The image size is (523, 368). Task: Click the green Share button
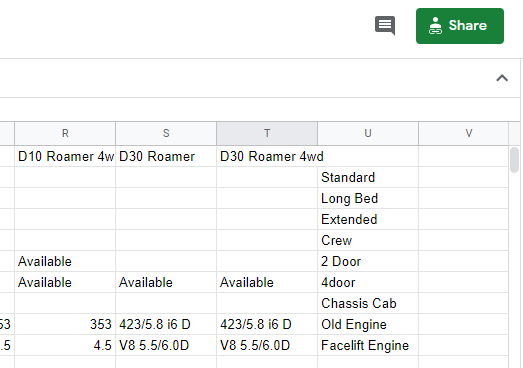click(460, 26)
